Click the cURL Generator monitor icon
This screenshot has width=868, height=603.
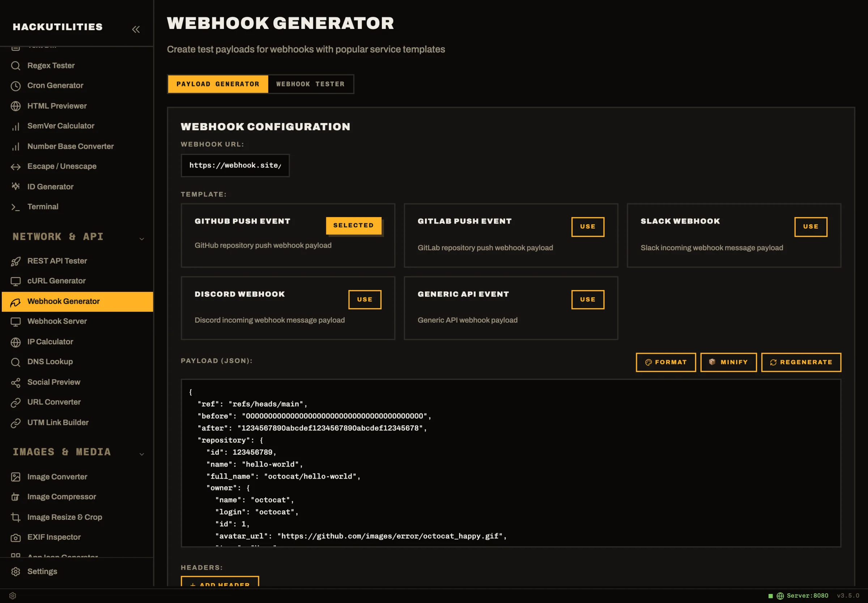(x=16, y=281)
